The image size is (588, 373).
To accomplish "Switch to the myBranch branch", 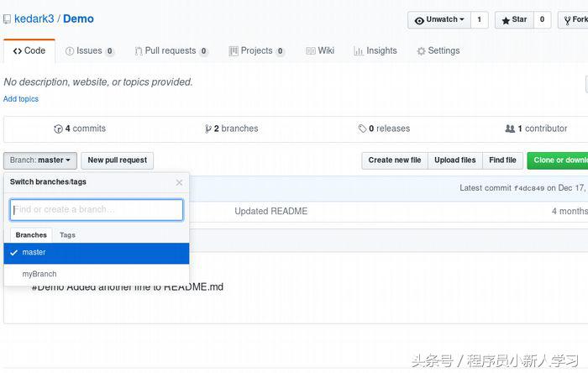I will pyautogui.click(x=97, y=275).
